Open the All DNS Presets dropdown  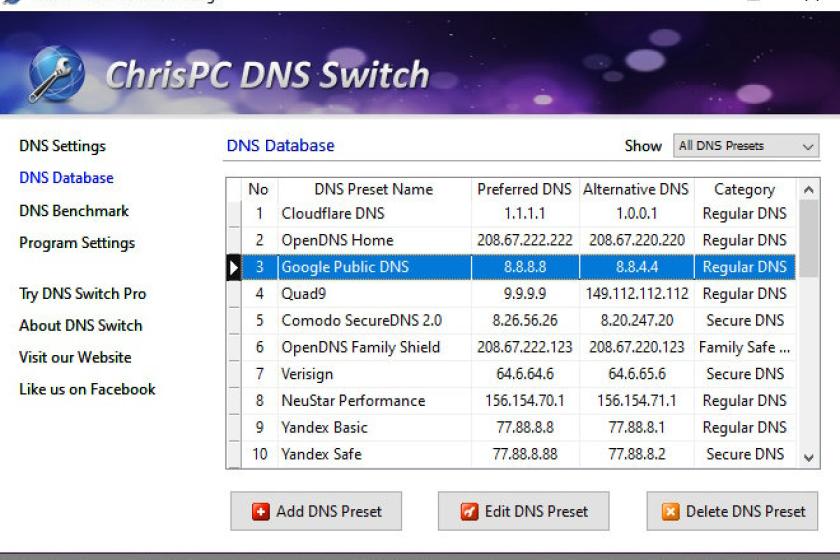(746, 146)
